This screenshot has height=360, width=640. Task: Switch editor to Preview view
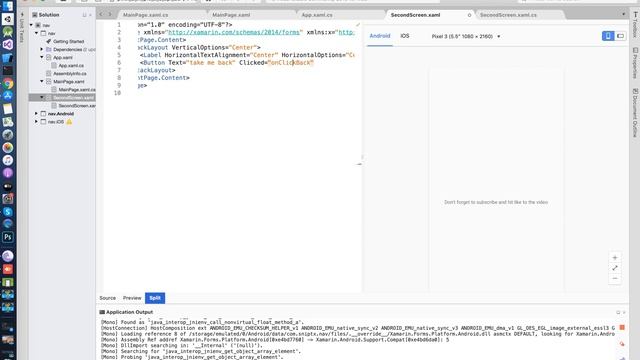point(132,298)
